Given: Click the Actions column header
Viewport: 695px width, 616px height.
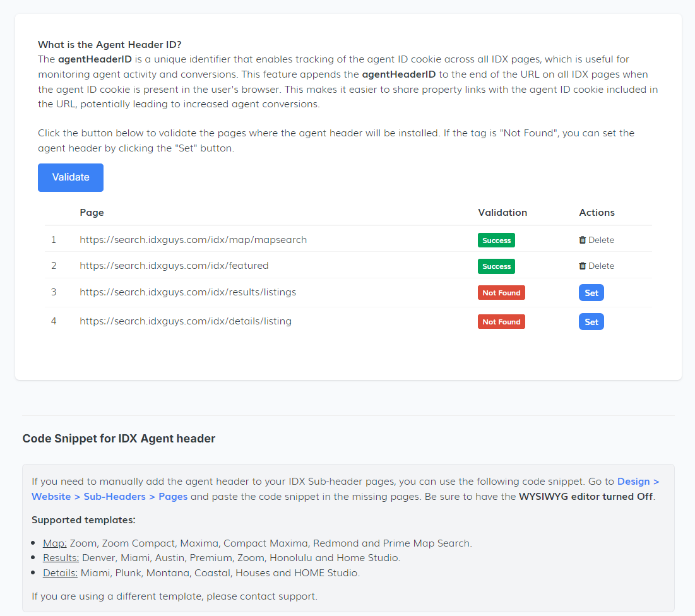Looking at the screenshot, I should point(597,213).
